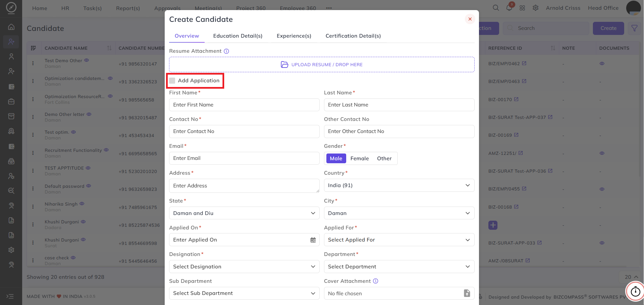The height and width of the screenshot is (305, 644).
Task: Open the calendar picker for Applied On
Action: 313,240
